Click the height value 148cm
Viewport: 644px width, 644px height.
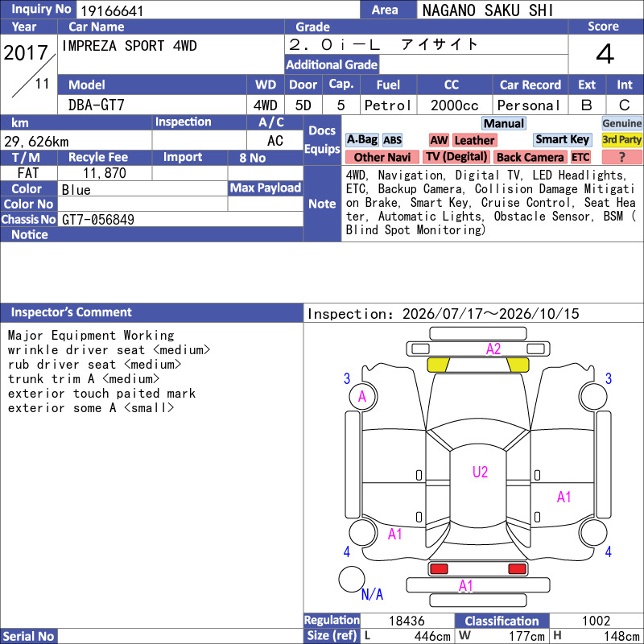pos(621,636)
